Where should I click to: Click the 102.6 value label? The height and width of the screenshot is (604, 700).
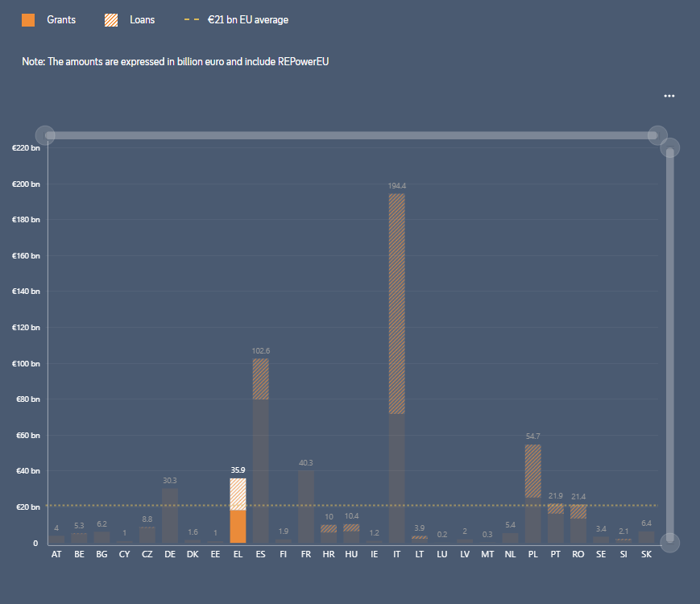coord(261,351)
